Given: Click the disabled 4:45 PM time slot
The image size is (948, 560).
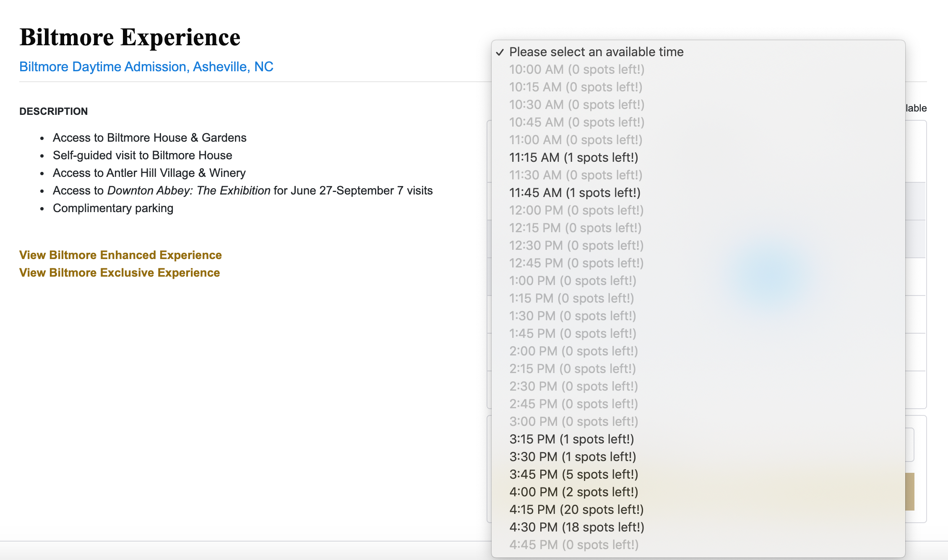Looking at the screenshot, I should point(574,545).
